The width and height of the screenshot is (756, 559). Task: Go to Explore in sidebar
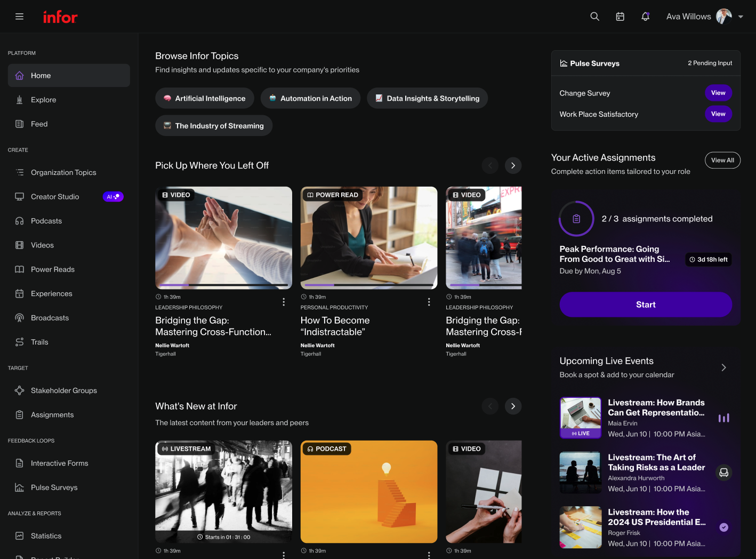(43, 100)
